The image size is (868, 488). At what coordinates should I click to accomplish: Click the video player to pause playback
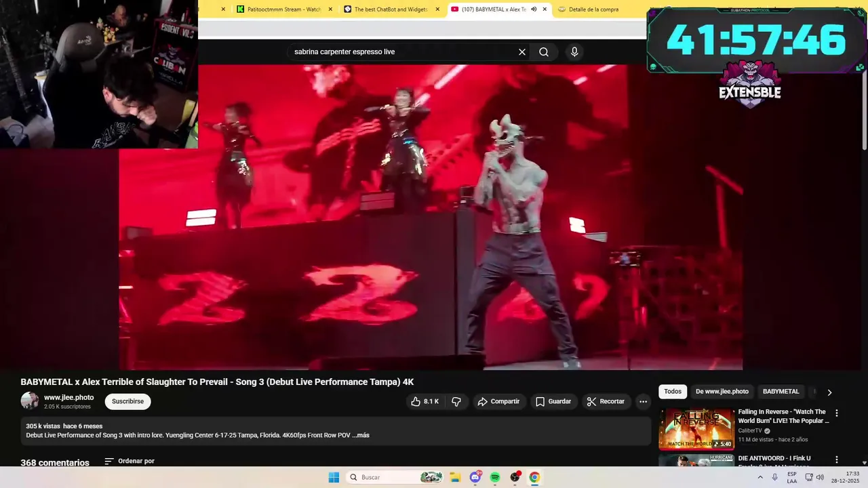(431, 217)
